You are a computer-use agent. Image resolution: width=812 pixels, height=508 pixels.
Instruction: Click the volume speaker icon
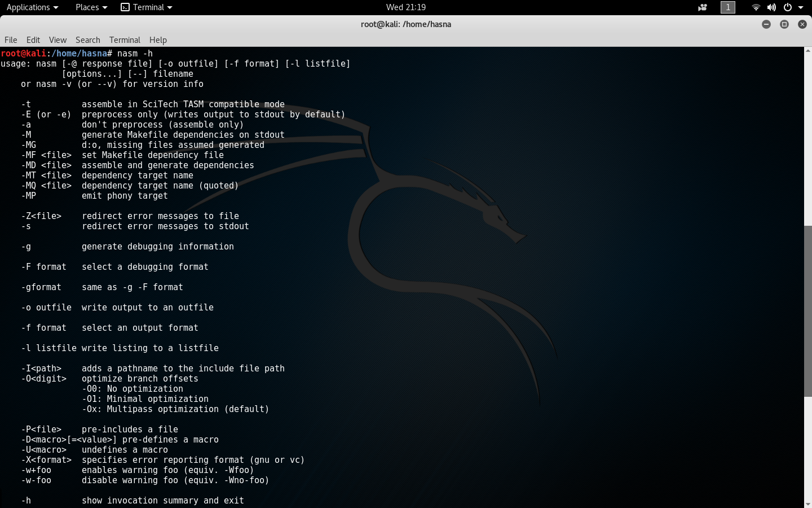771,7
